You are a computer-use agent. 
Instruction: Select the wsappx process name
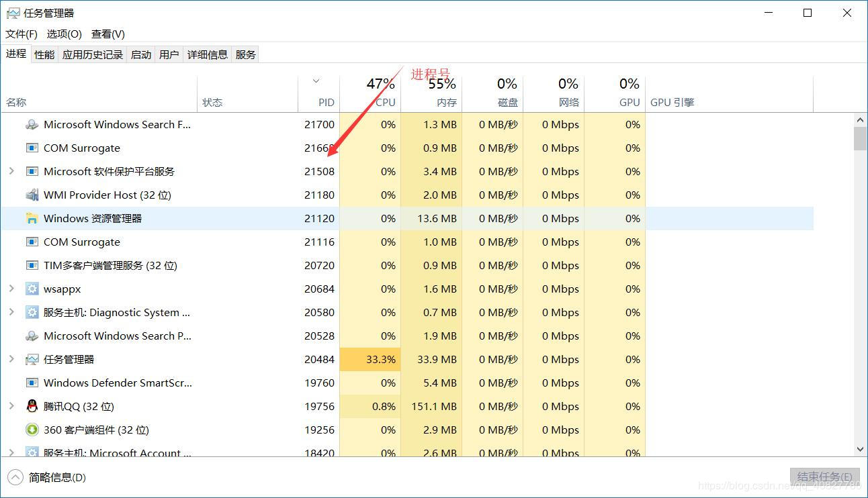click(62, 289)
